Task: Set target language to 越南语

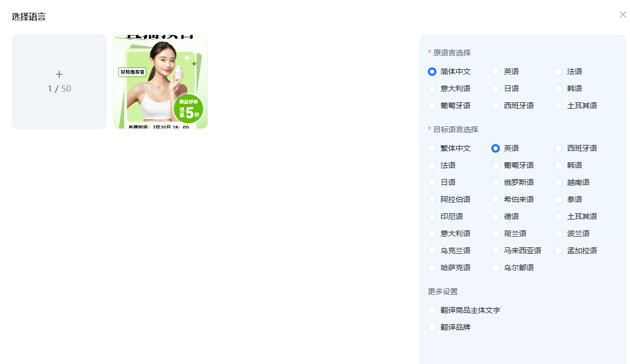Action: point(559,182)
